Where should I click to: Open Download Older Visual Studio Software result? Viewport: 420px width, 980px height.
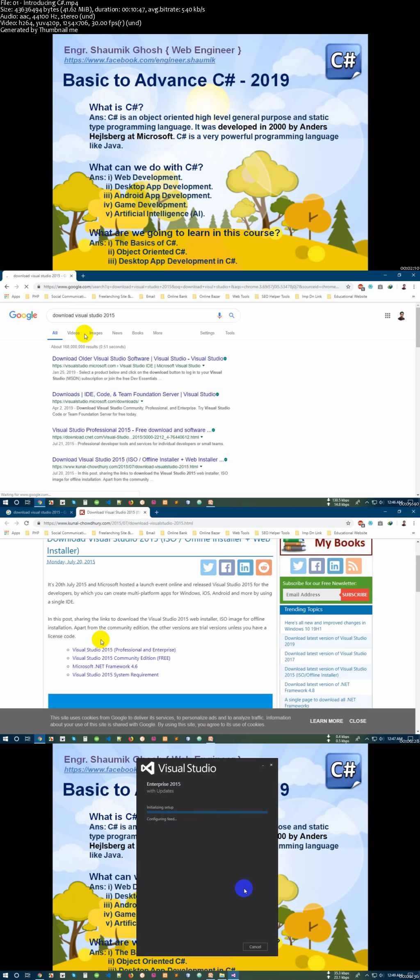pyautogui.click(x=138, y=358)
